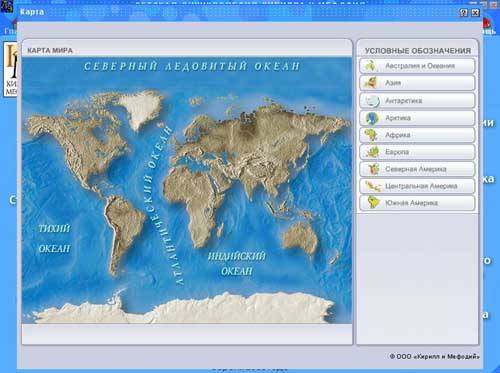Click the Asia continent icon

point(370,83)
